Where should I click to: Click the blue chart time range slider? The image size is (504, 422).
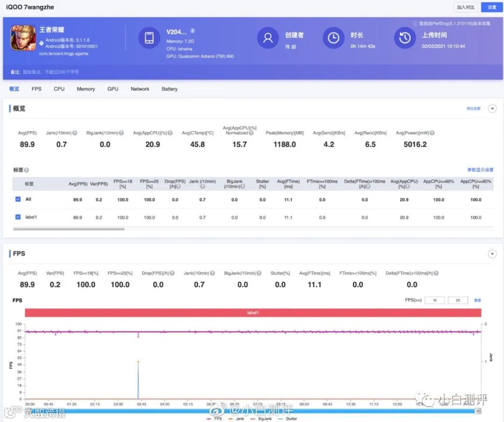tap(252, 411)
